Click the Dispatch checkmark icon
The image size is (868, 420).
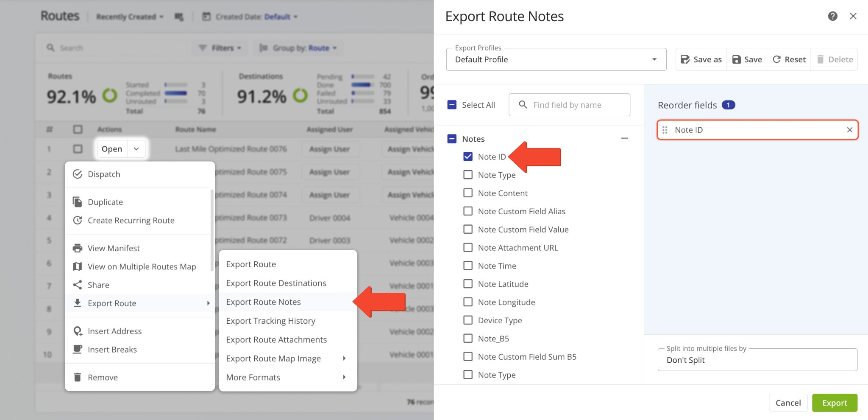click(78, 174)
